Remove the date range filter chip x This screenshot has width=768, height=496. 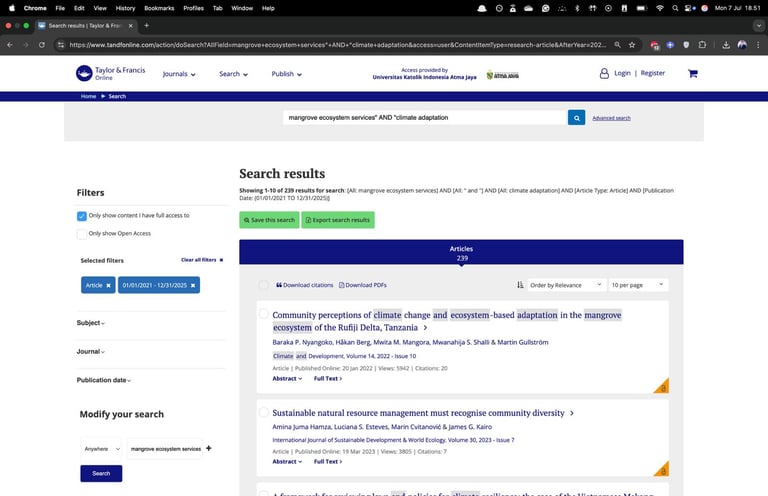(193, 285)
